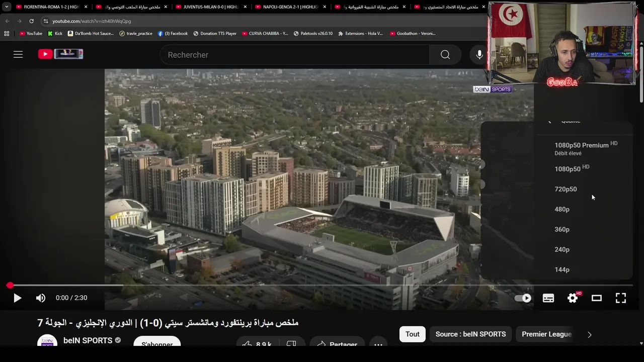644x362 pixels.
Task: Open Donation TTS Player bookmark
Action: point(215,34)
